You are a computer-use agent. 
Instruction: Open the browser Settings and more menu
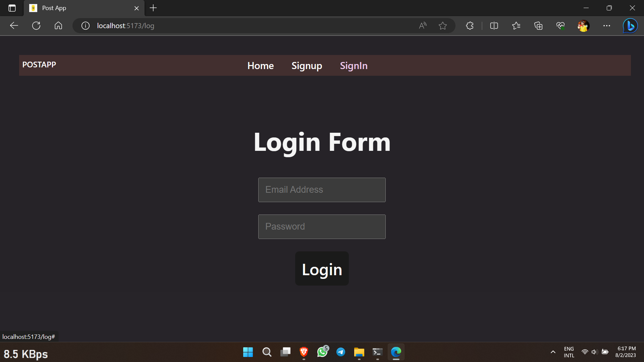607,25
